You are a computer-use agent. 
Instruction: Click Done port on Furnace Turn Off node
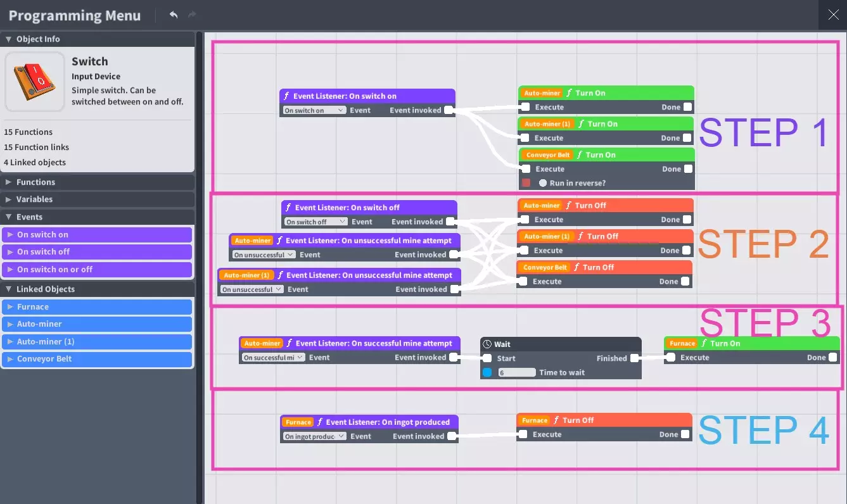(685, 434)
